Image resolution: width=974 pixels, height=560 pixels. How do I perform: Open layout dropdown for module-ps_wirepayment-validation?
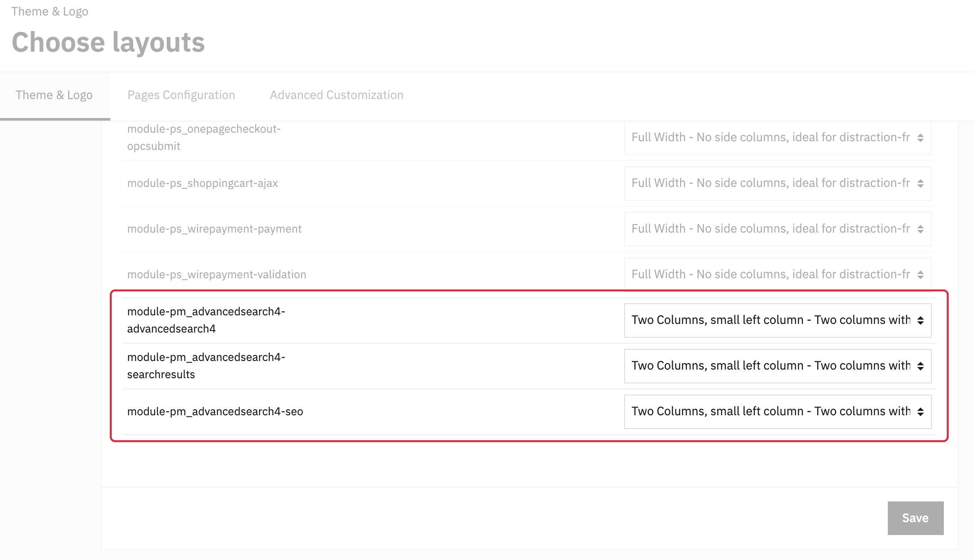[777, 274]
